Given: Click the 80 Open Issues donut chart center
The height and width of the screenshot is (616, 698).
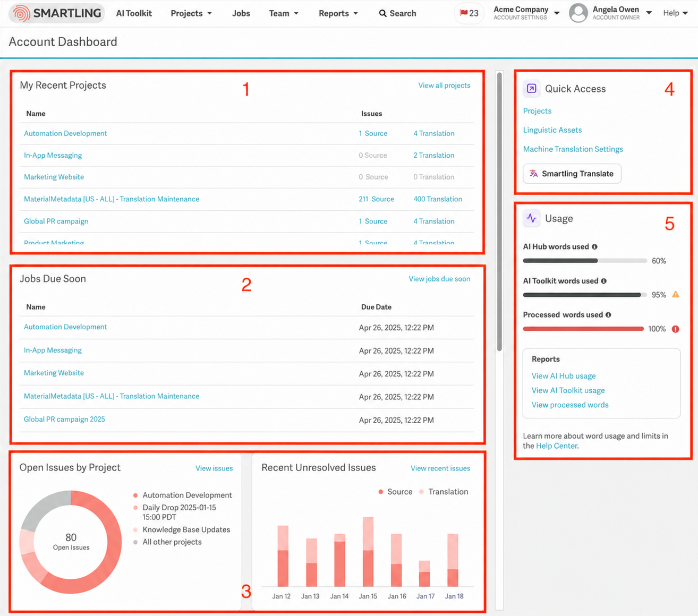Looking at the screenshot, I should tap(71, 542).
